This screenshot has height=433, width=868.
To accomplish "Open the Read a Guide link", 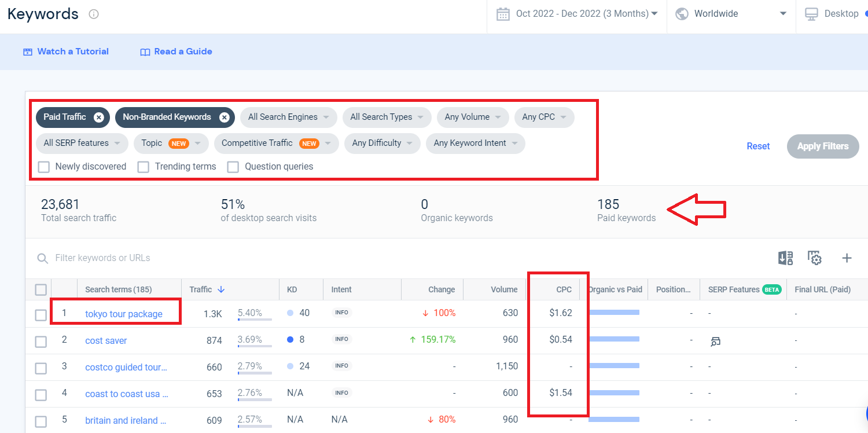I will pos(176,52).
